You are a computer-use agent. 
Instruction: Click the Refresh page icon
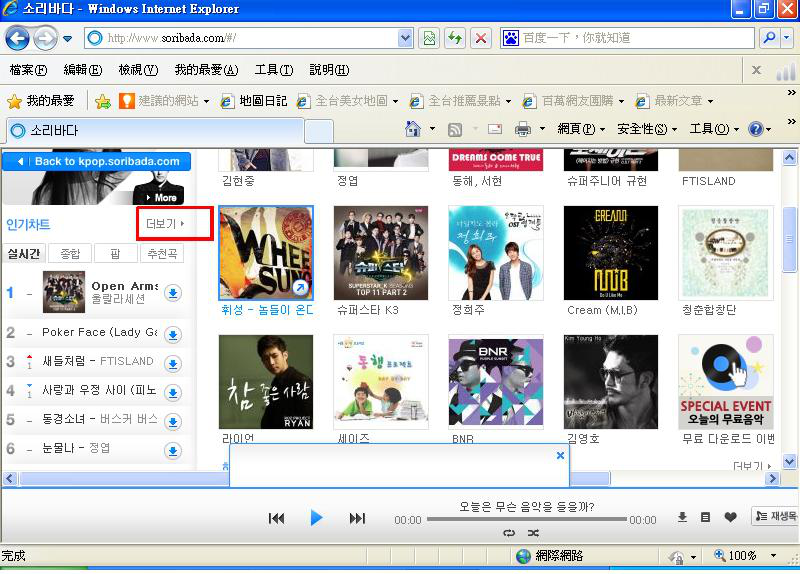pyautogui.click(x=455, y=38)
